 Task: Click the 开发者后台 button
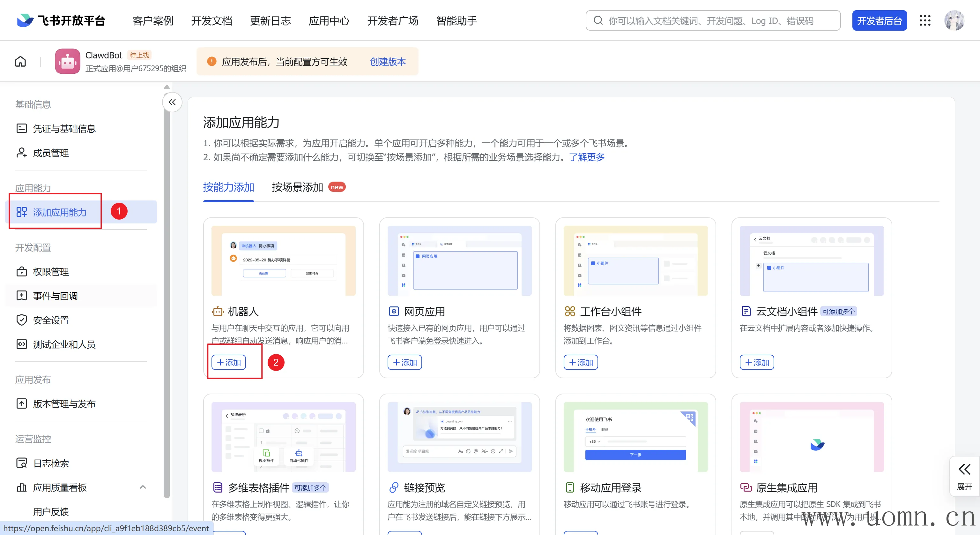pos(879,20)
